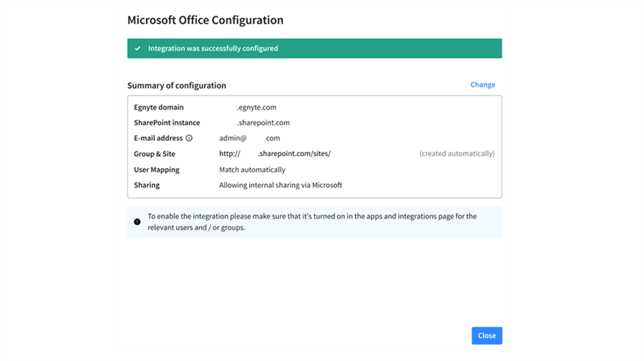644x361 pixels.
Task: Click the SharePoint instance label
Action: click(167, 123)
